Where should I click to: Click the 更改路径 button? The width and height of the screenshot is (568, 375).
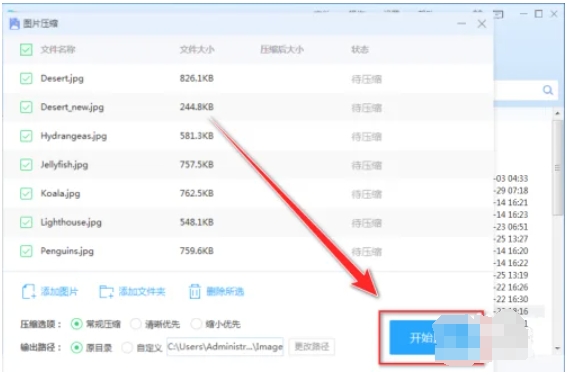click(312, 347)
